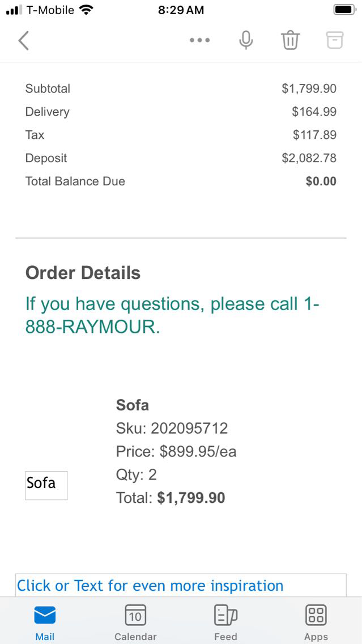Archive the message with the archive box icon
The height and width of the screenshot is (644, 362).
click(335, 40)
